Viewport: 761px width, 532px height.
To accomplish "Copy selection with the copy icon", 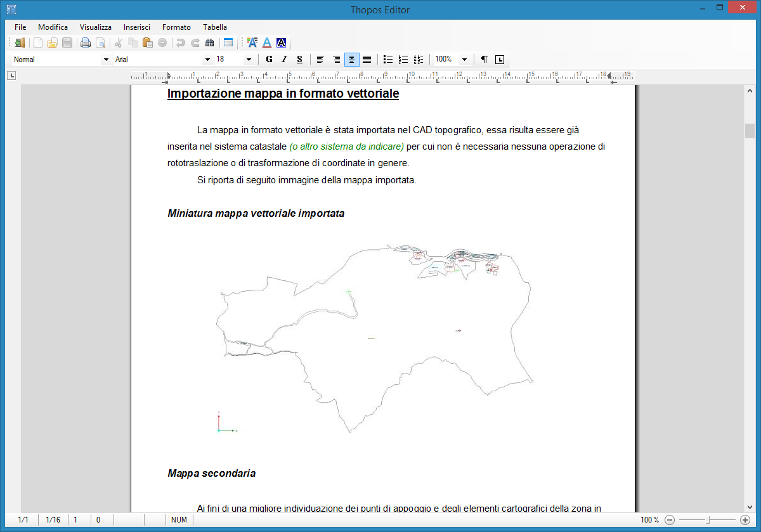I will (133, 43).
